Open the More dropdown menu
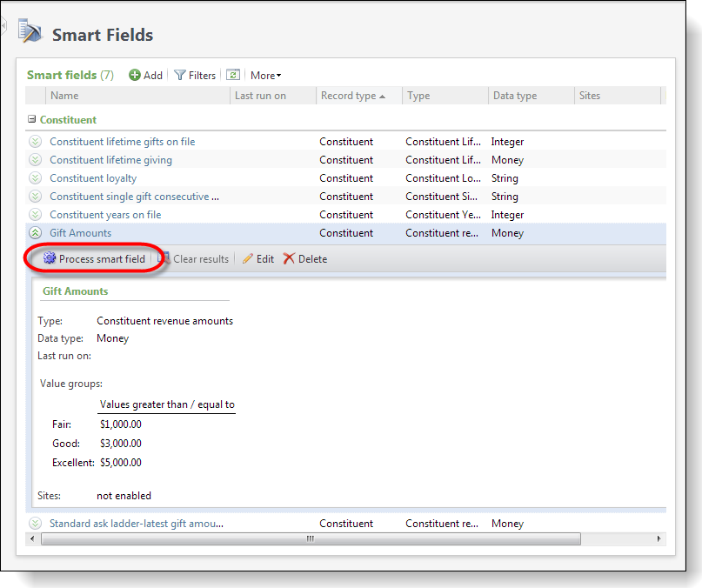The width and height of the screenshot is (702, 588). pos(265,76)
